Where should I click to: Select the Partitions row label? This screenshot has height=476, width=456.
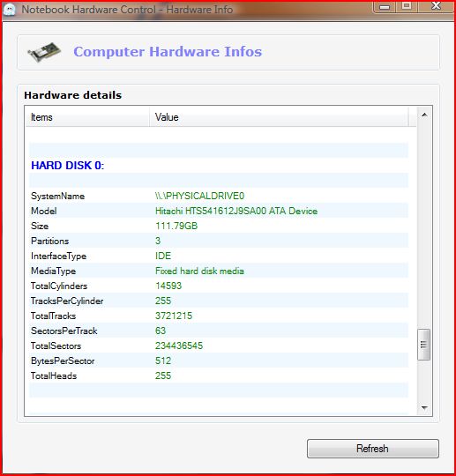pos(49,241)
